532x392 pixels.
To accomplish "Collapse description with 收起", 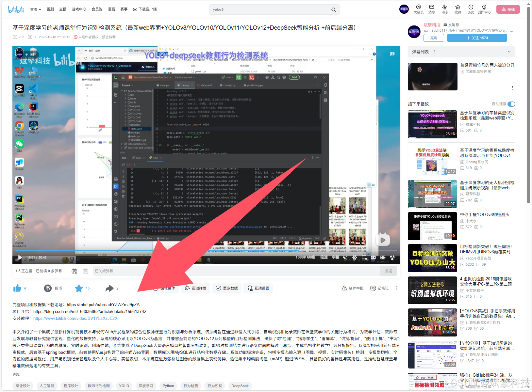I will click(16, 375).
